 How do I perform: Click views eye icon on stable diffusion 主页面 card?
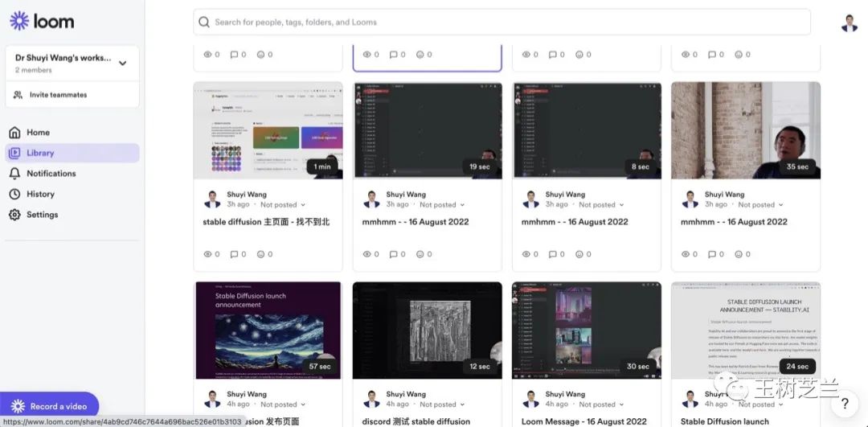coord(208,254)
